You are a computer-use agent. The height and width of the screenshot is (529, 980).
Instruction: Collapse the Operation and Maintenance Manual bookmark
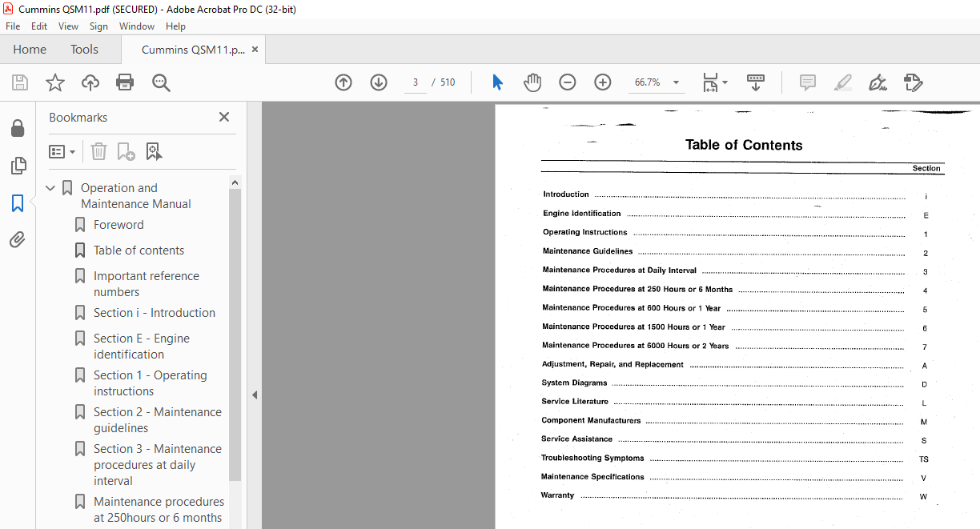[51, 189]
